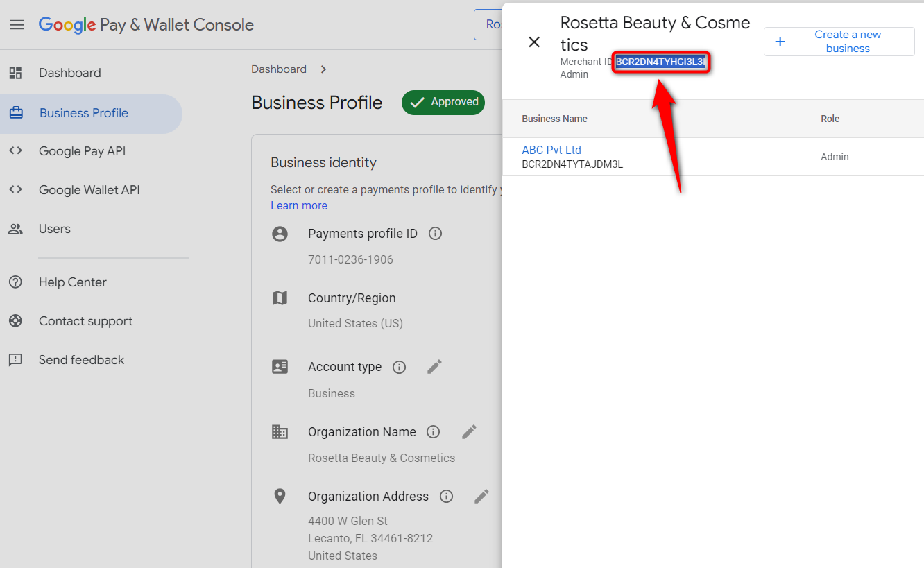This screenshot has height=568, width=924.
Task: Click the person icon beside Payments profile ID
Action: [280, 234]
